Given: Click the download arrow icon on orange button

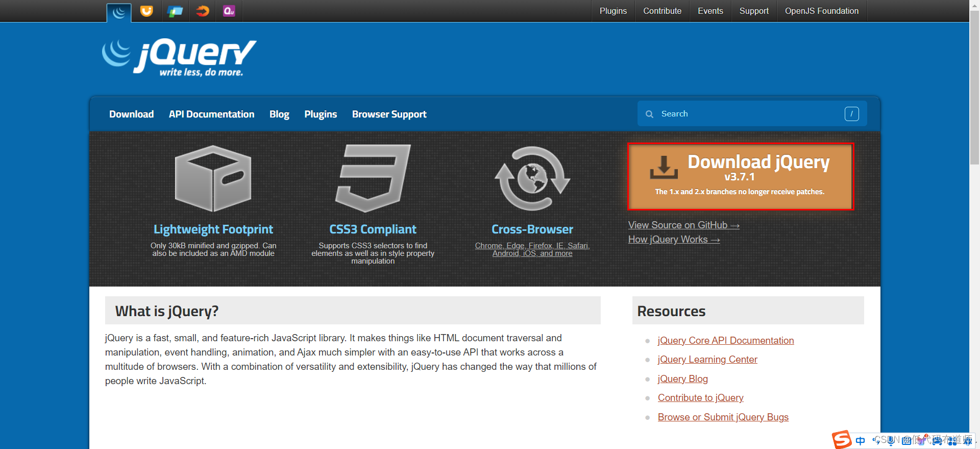Looking at the screenshot, I should pos(664,168).
